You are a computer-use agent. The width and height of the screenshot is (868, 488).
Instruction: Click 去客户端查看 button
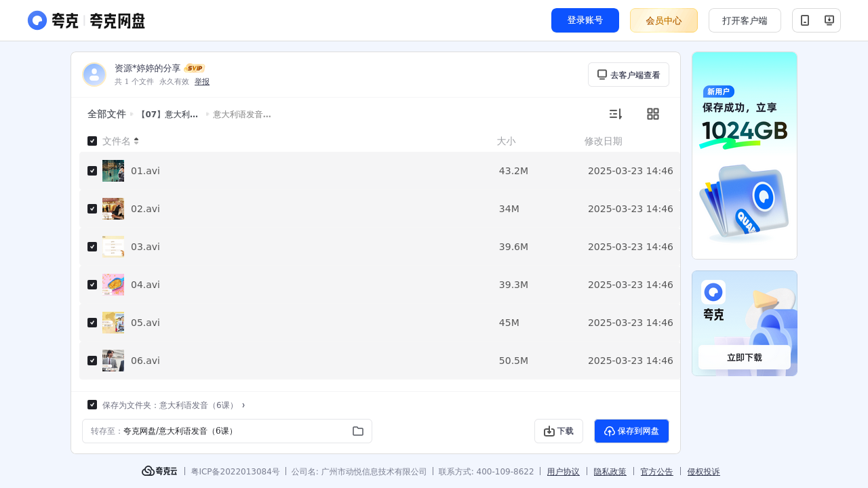629,75
